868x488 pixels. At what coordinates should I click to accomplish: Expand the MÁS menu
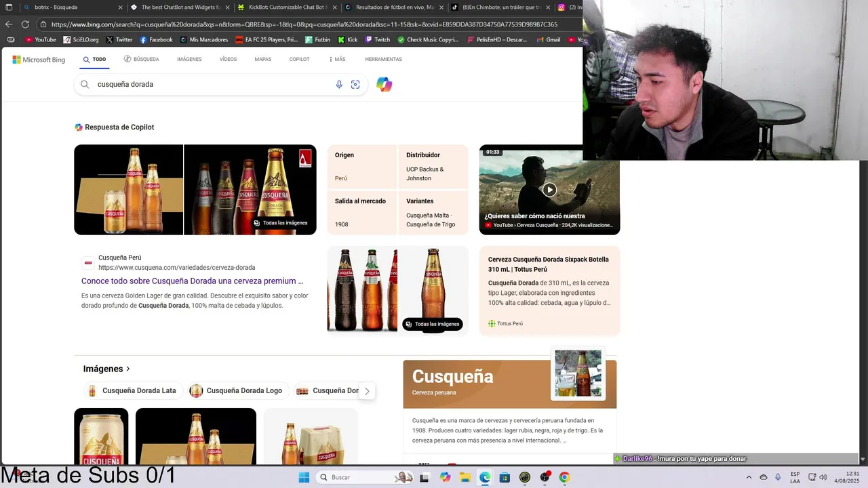click(337, 60)
